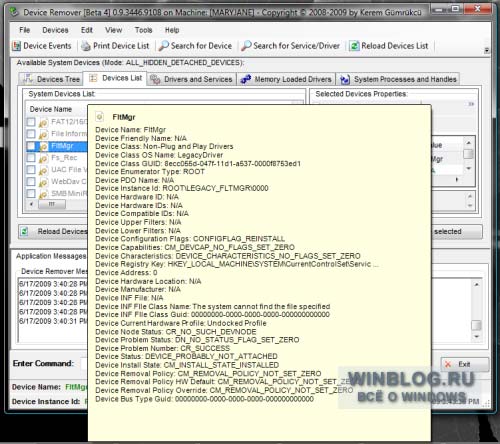This screenshot has height=444, width=500.
Task: Switch to the Drivers and Services tab
Action: [x=191, y=79]
